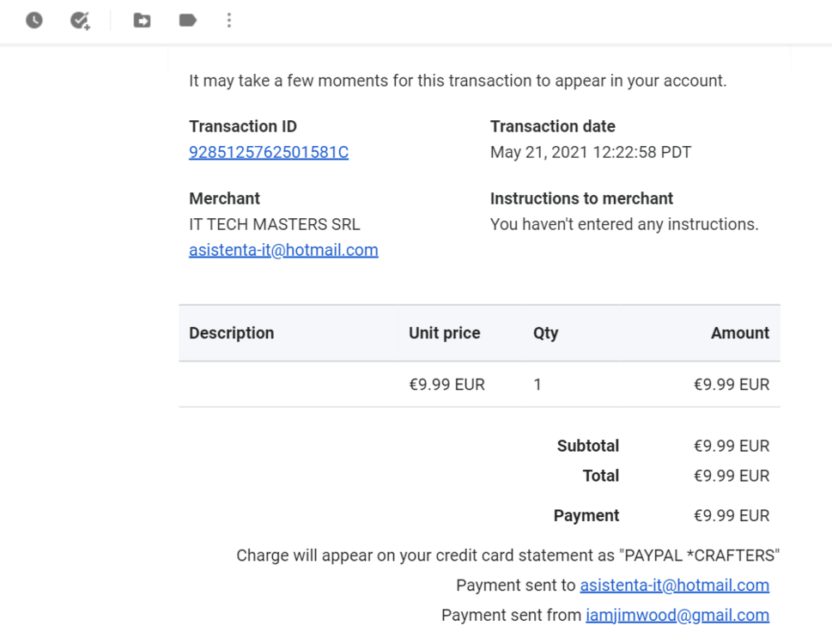Click the Qty column header
The width and height of the screenshot is (832, 644).
[x=545, y=333]
